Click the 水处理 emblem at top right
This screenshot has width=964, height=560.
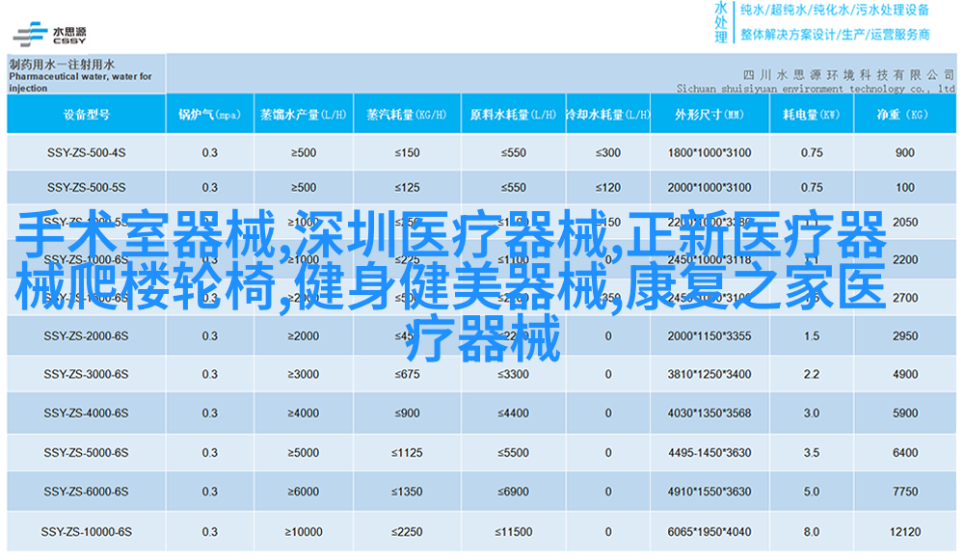[x=720, y=21]
